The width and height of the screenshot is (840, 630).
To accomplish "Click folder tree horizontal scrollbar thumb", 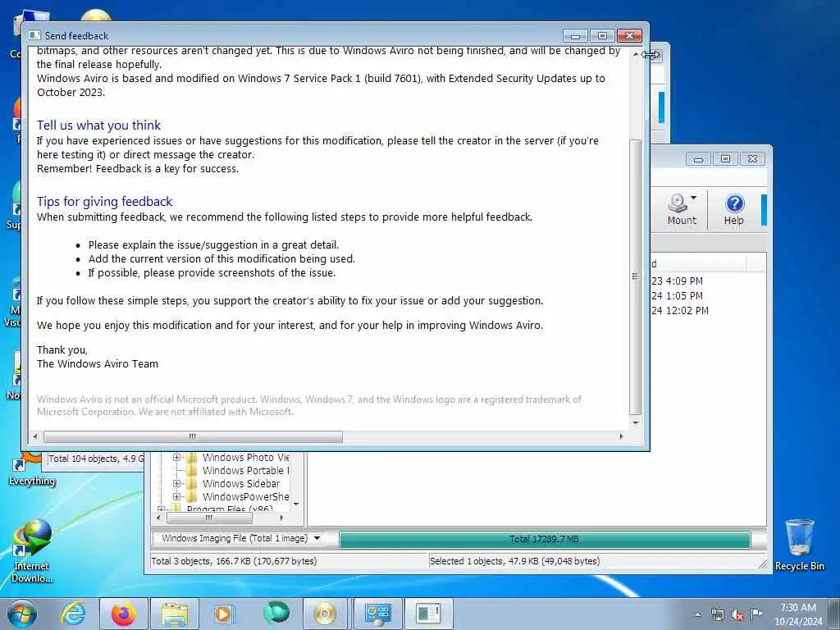I will click(209, 518).
